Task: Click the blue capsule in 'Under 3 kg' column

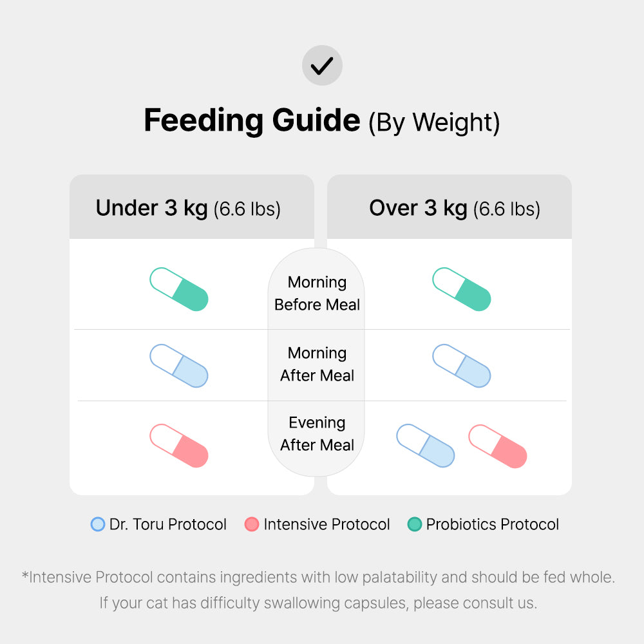Action: coord(179,366)
